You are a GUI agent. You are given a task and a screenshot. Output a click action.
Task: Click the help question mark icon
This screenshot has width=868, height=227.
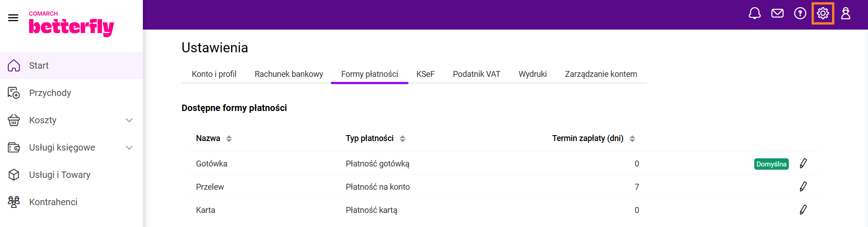(x=800, y=14)
